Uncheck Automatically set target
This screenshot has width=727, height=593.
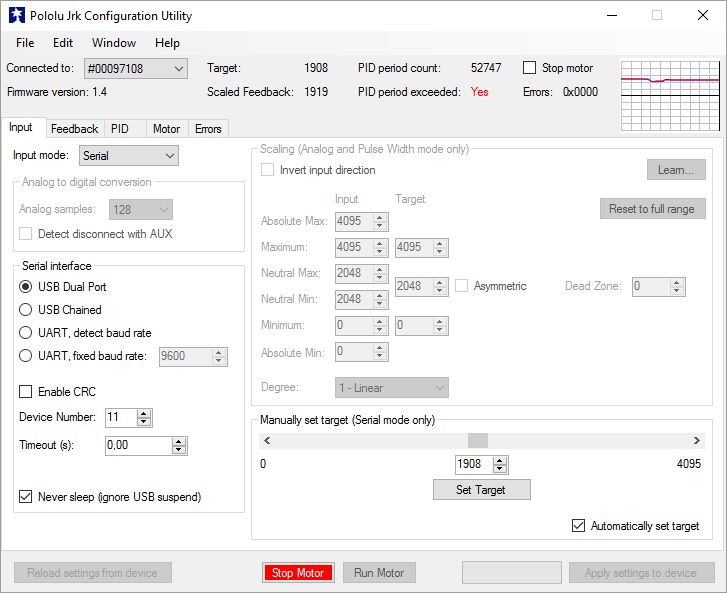coord(578,526)
